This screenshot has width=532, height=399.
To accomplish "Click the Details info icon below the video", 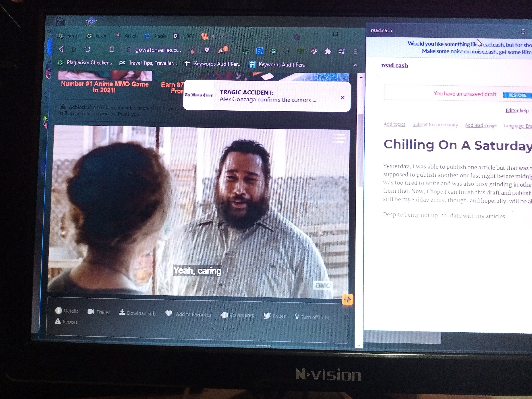I will click(x=58, y=311).
